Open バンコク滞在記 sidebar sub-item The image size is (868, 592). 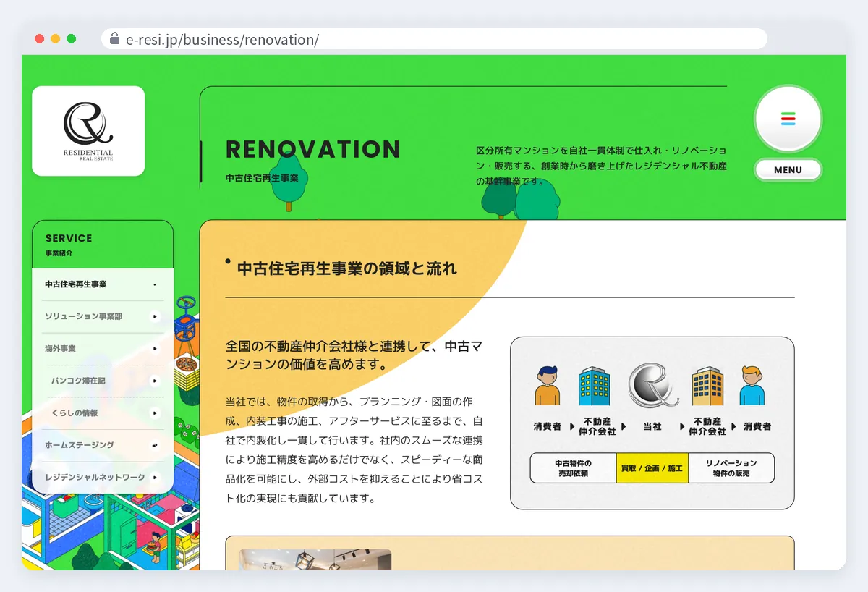coord(106,381)
